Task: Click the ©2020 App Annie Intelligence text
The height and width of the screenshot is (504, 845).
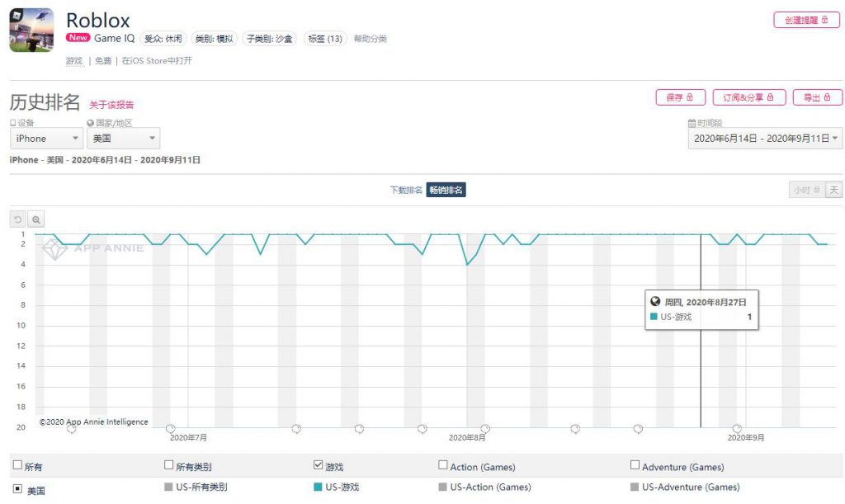Action: [x=94, y=422]
